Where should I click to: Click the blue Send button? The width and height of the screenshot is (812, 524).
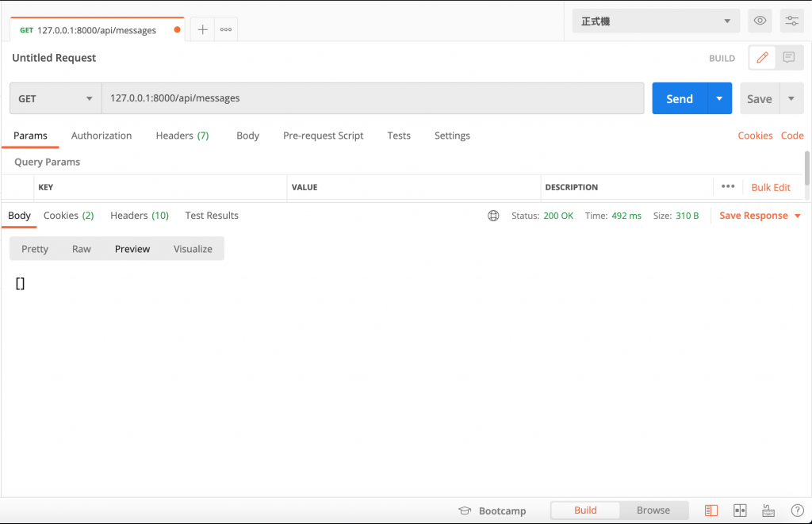pyautogui.click(x=680, y=98)
